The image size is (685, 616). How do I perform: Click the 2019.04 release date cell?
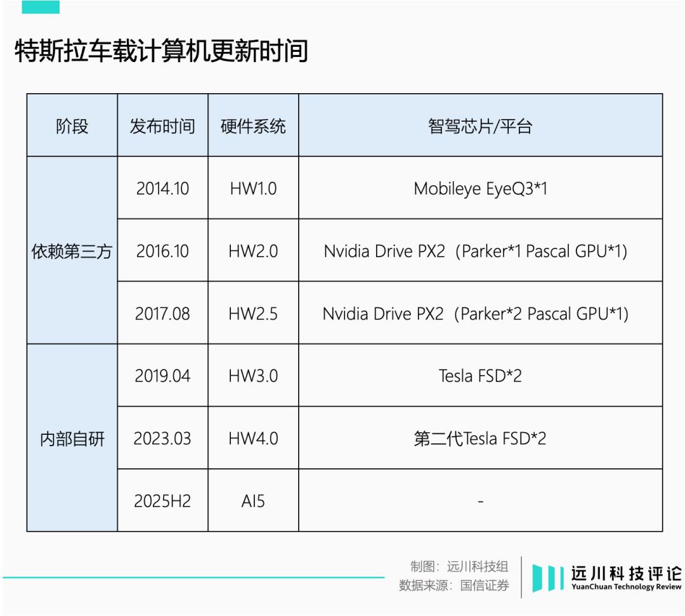162,375
